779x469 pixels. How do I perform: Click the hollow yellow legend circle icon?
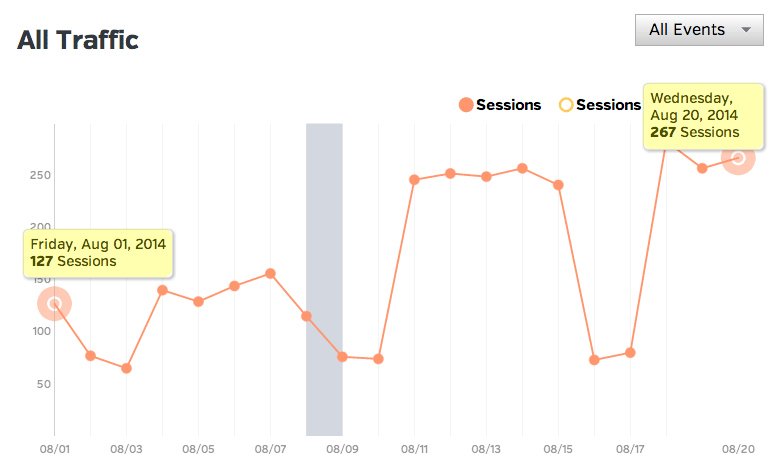click(566, 105)
